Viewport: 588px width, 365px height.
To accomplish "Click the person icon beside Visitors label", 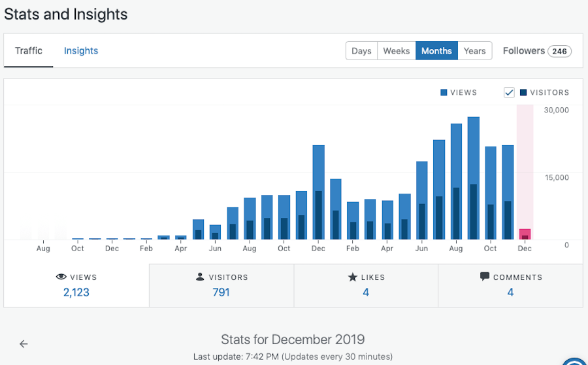I will pyautogui.click(x=200, y=277).
